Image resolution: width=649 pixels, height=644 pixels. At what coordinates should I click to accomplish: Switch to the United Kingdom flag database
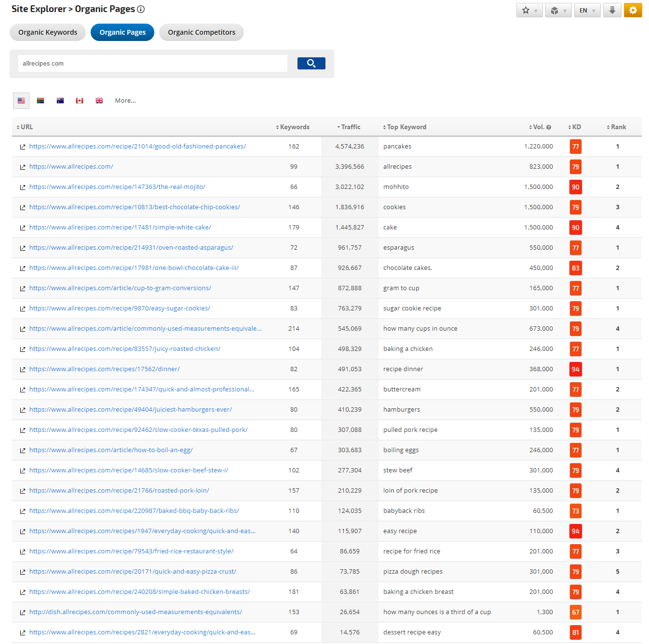[99, 101]
